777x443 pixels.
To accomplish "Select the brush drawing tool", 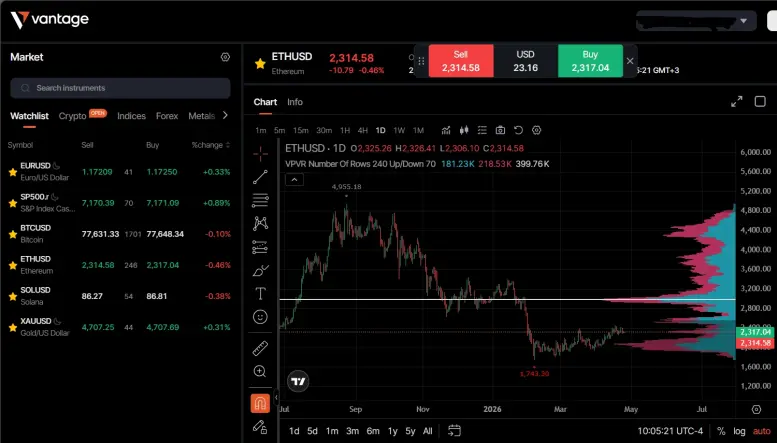I will pos(260,271).
